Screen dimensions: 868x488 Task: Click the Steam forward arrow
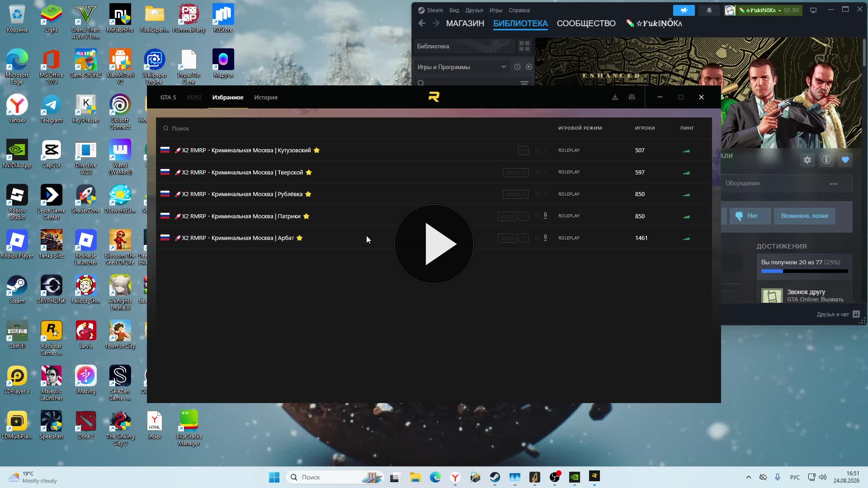tap(436, 23)
